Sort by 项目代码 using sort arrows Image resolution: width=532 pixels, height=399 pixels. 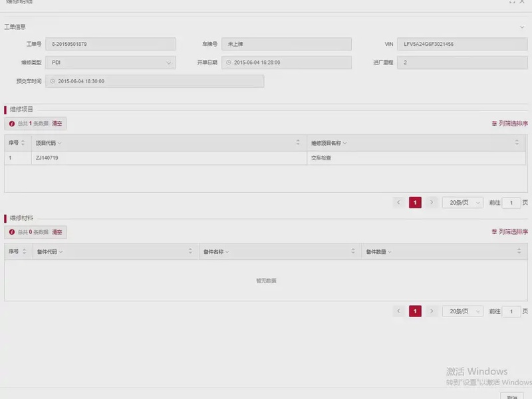point(298,143)
